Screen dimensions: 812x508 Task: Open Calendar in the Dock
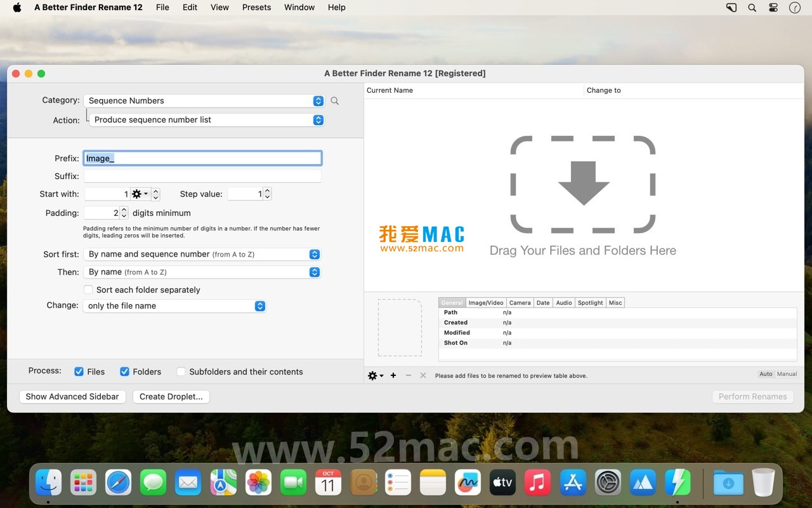click(328, 483)
